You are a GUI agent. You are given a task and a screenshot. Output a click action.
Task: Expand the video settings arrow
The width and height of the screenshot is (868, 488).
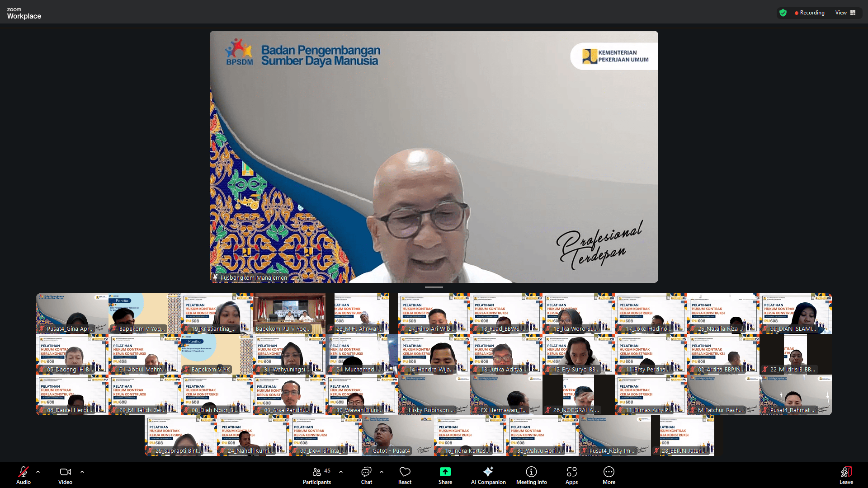[82, 472]
